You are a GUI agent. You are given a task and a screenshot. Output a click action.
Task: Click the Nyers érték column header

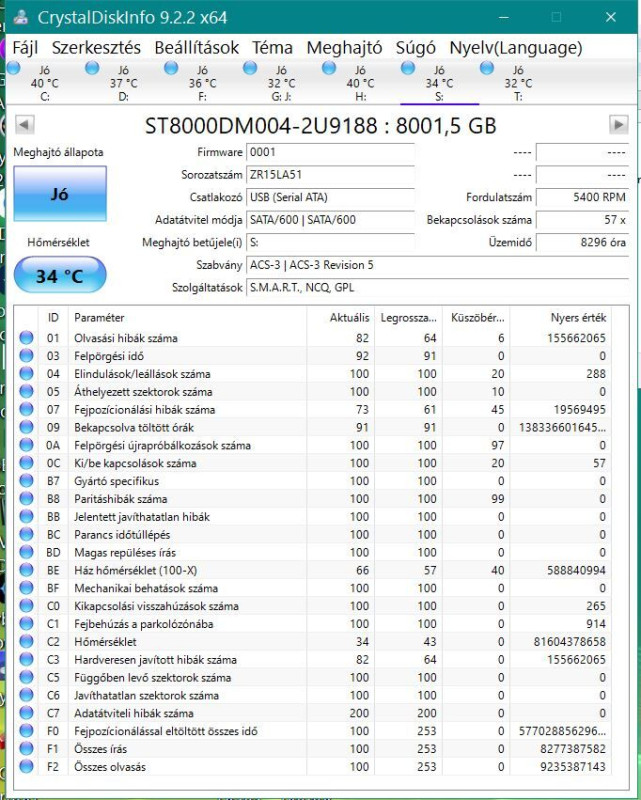click(x=560, y=317)
